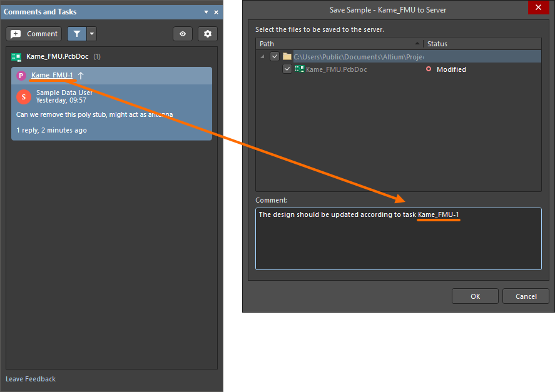Open the Kame_FMU-1 task link
The image size is (555, 392).
point(52,76)
